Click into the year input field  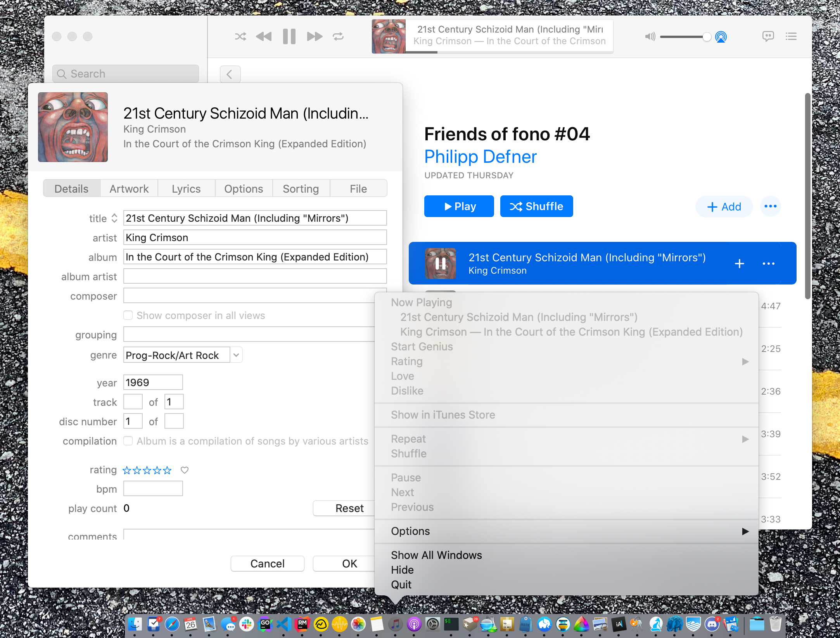[x=153, y=383]
